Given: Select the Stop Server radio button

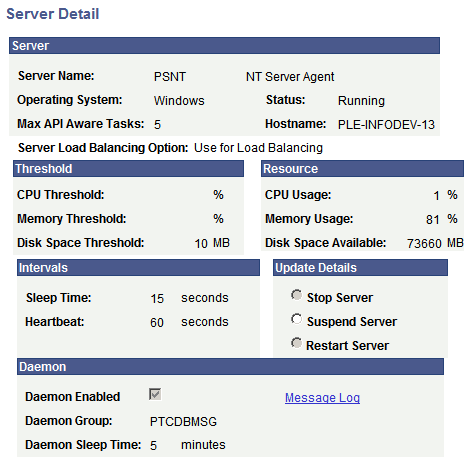Looking at the screenshot, I should [x=296, y=295].
